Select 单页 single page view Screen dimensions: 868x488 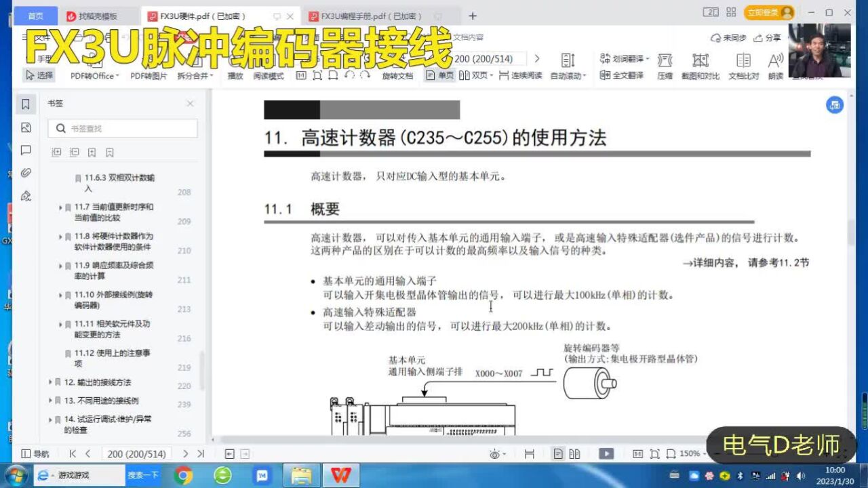440,75
